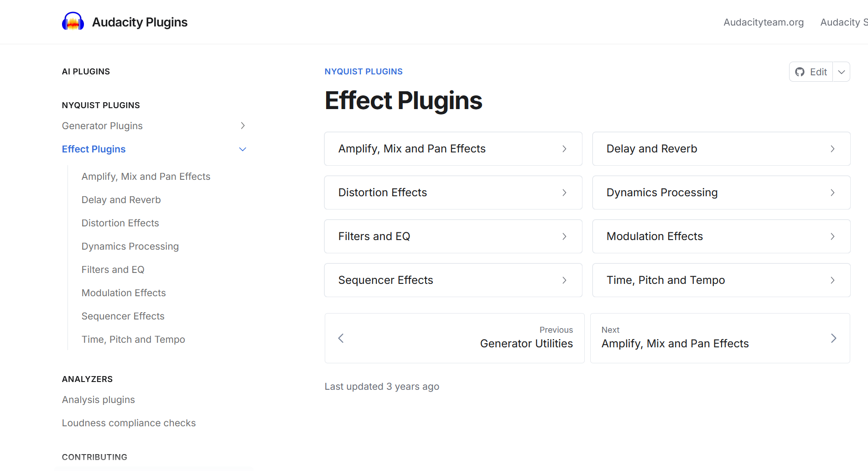Open the Time, Pitch and Tempo card
The height and width of the screenshot is (471, 868).
(721, 280)
